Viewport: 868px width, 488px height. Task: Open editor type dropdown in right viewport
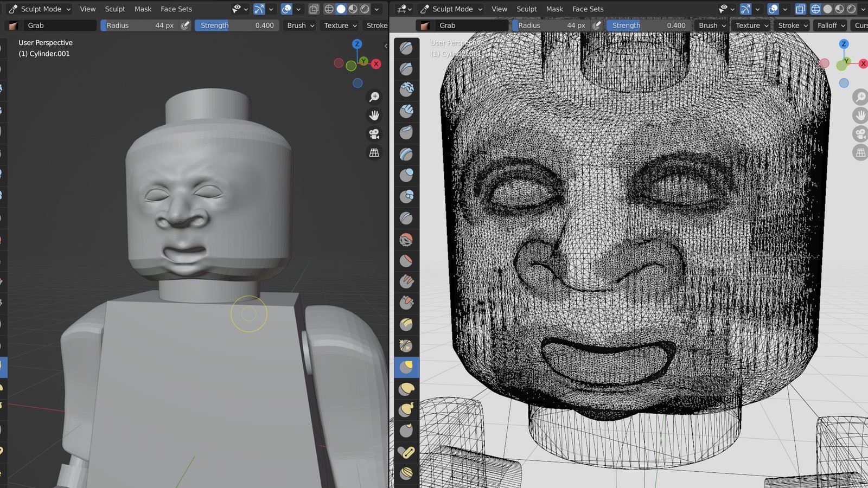point(404,9)
